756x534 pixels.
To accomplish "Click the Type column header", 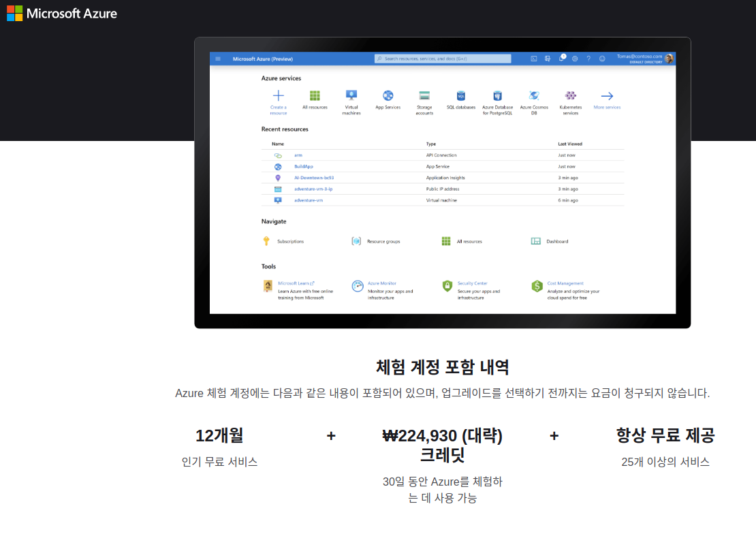I will (431, 144).
